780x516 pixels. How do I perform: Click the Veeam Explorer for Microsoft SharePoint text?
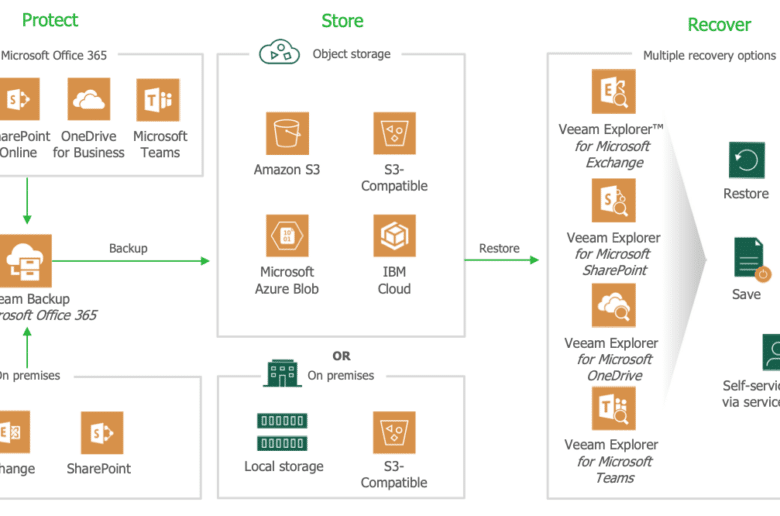click(613, 254)
